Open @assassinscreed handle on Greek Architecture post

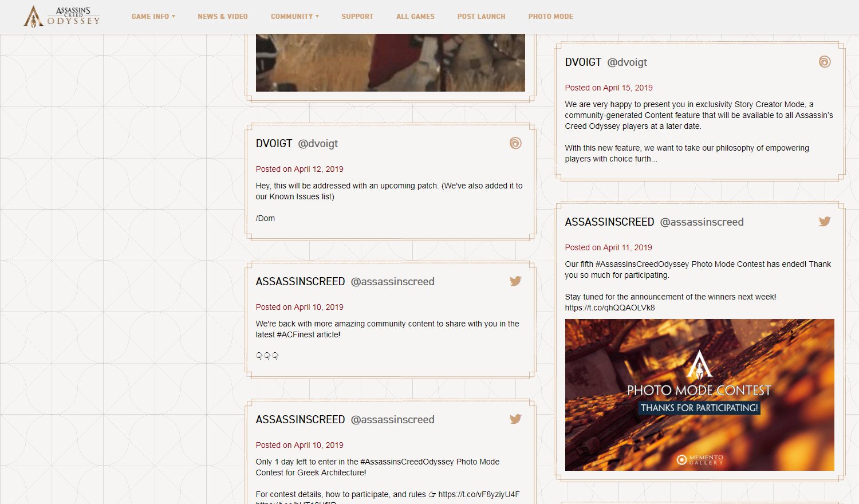click(392, 420)
